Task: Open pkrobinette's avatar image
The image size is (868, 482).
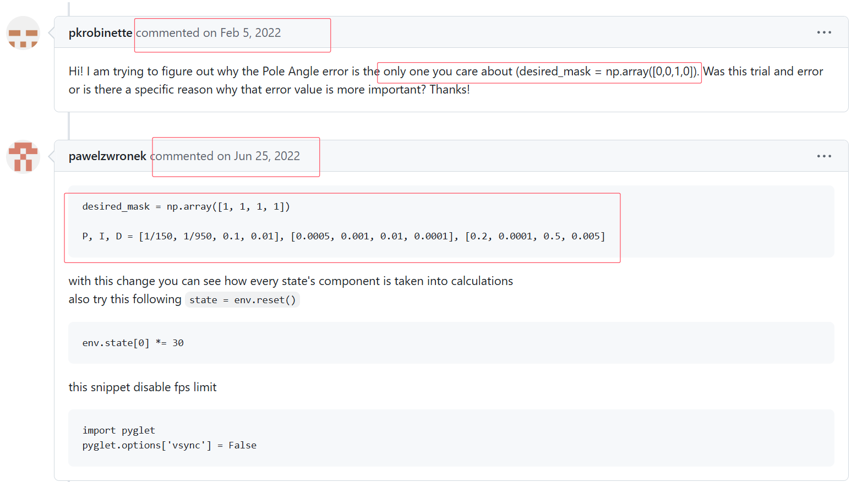Action: coord(23,33)
